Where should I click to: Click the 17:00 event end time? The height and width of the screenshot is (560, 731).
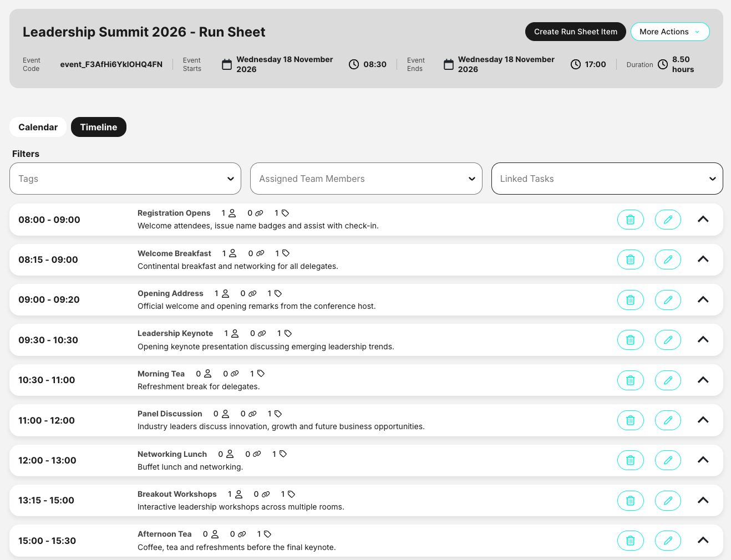click(x=596, y=64)
